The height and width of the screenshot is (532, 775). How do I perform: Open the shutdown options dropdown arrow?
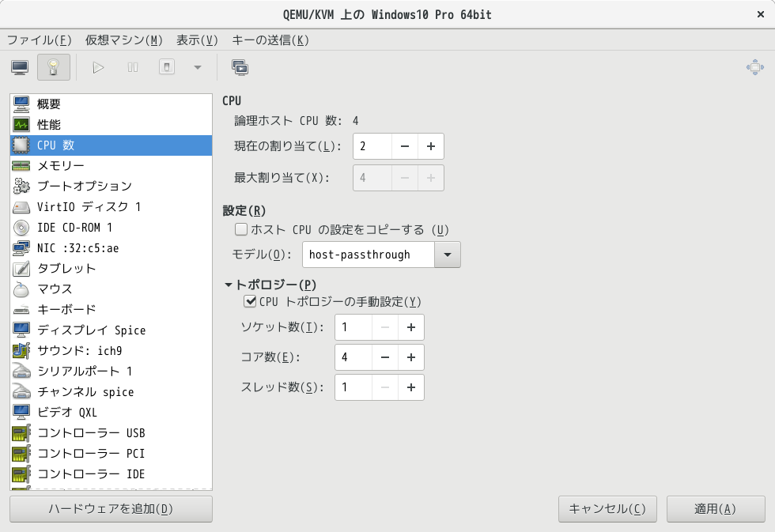198,67
